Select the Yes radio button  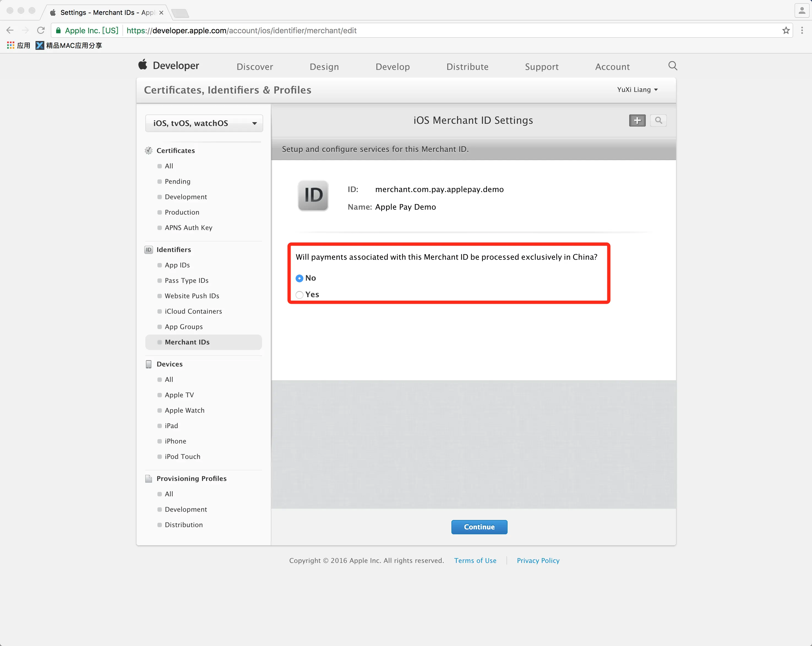[299, 295]
